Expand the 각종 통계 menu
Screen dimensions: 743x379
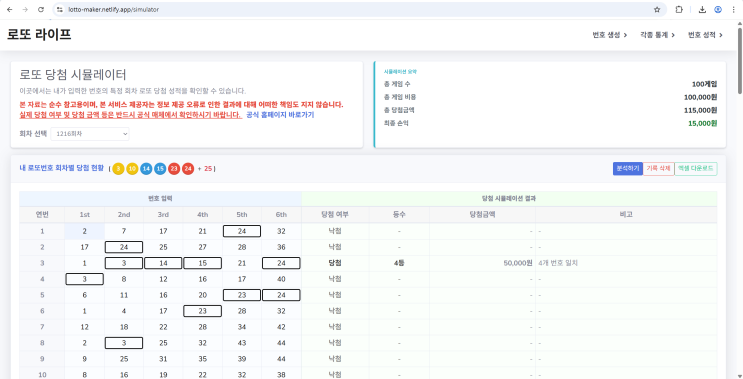[x=657, y=35]
